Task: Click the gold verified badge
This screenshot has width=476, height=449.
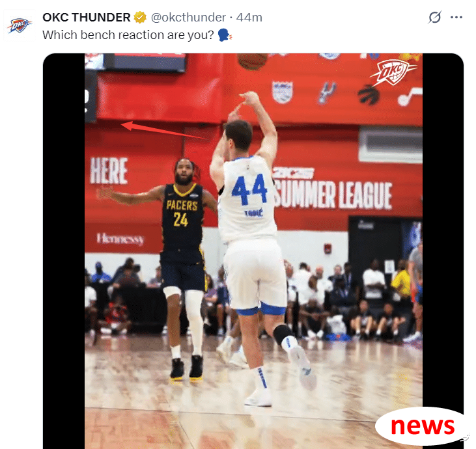Action: click(x=140, y=18)
